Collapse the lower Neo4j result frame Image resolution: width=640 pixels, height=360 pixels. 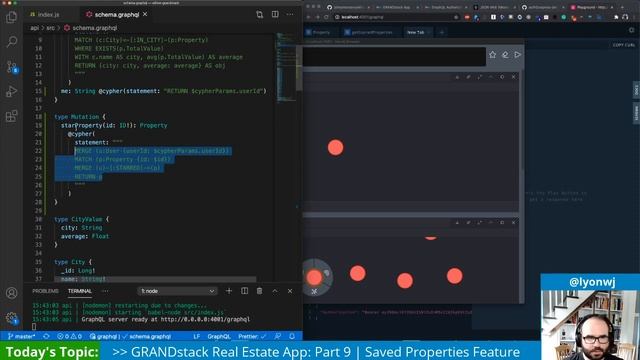coord(491,222)
